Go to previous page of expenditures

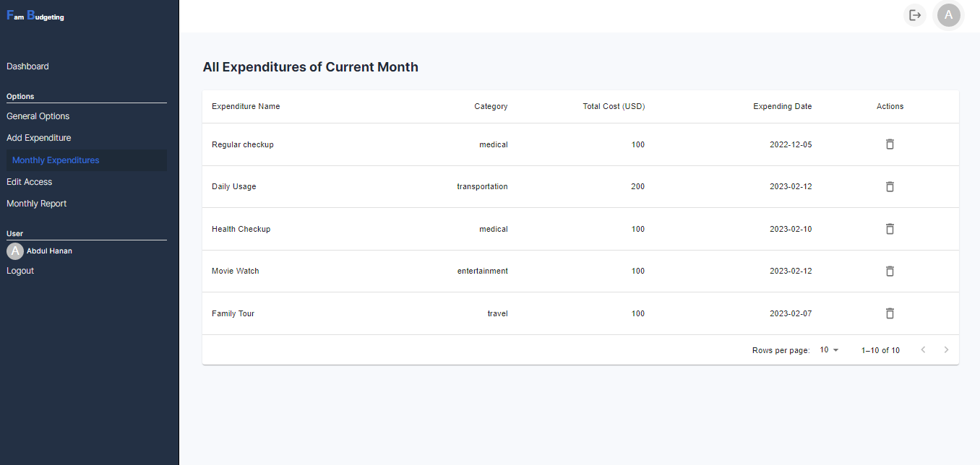point(923,350)
